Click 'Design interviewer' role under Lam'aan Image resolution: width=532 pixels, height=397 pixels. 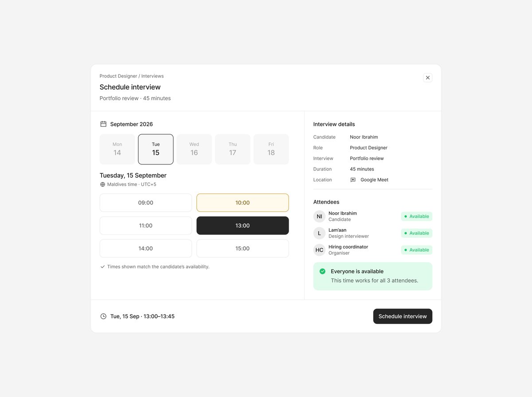(x=349, y=236)
